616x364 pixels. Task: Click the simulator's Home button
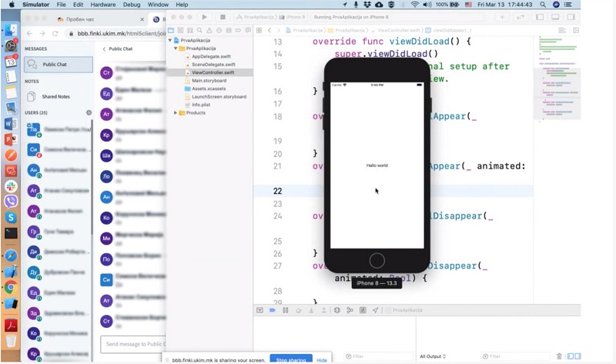(x=377, y=260)
